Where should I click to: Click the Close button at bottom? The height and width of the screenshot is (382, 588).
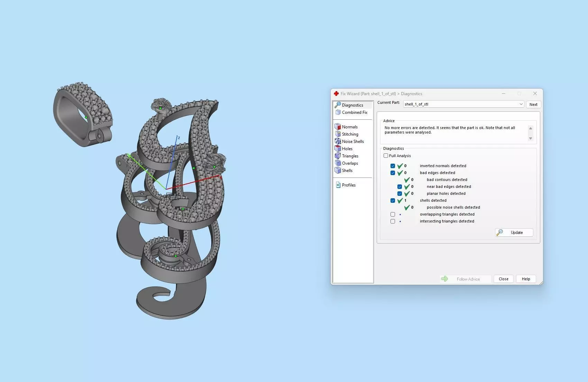point(504,279)
